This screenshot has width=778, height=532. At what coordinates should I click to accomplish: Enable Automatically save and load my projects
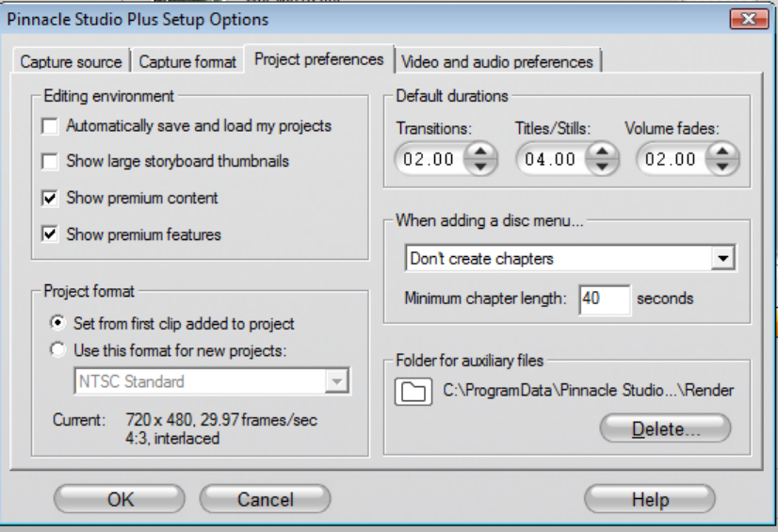[50, 125]
